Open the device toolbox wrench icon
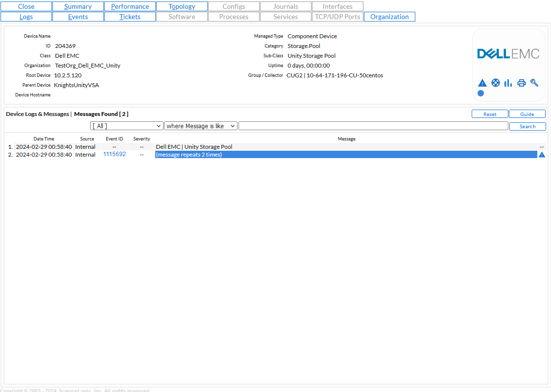 (x=534, y=83)
